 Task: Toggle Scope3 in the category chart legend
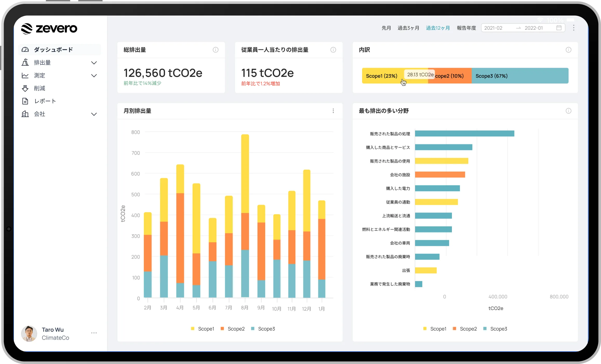(x=495, y=329)
